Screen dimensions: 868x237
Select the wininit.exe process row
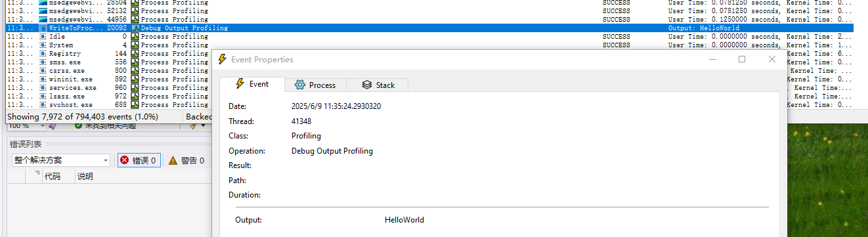tap(108, 79)
